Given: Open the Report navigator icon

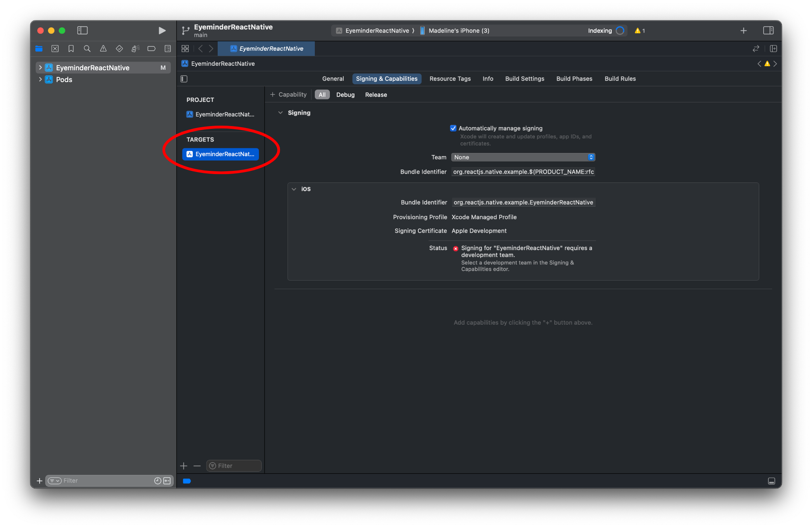Looking at the screenshot, I should point(168,49).
